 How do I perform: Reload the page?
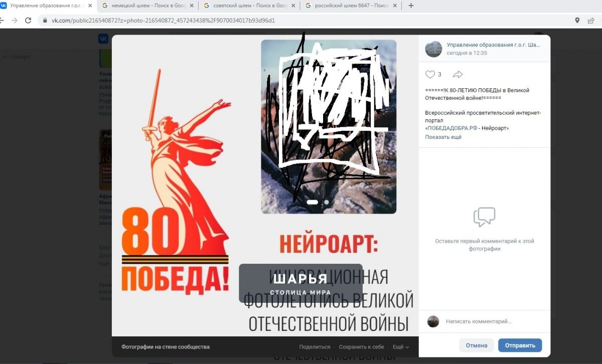click(x=28, y=21)
